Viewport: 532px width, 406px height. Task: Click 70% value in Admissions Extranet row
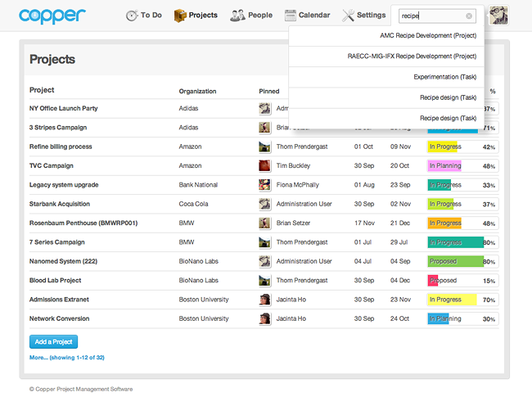[x=489, y=300]
